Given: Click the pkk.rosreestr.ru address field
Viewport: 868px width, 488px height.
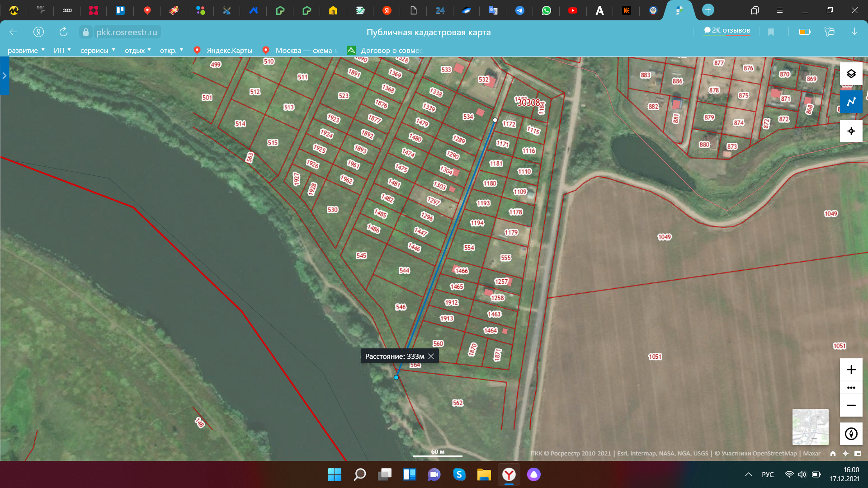Looking at the screenshot, I should (x=127, y=32).
